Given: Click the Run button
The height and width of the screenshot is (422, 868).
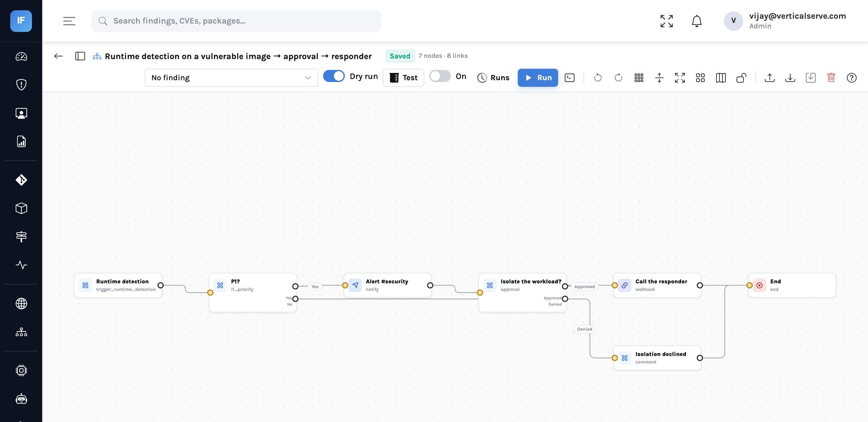Looking at the screenshot, I should [x=538, y=78].
